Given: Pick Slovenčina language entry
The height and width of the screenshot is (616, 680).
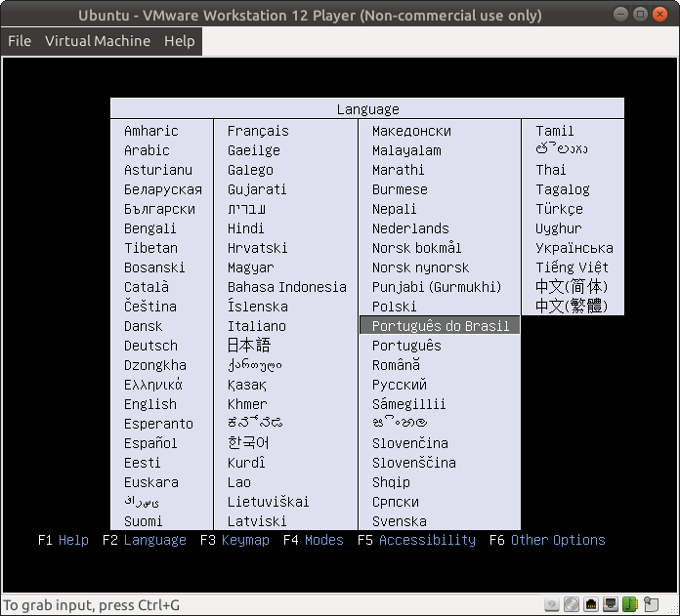Looking at the screenshot, I should [x=409, y=443].
